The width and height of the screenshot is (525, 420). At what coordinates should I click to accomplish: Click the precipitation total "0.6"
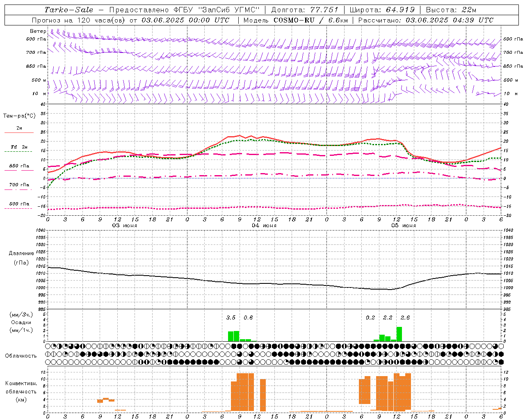point(248,318)
